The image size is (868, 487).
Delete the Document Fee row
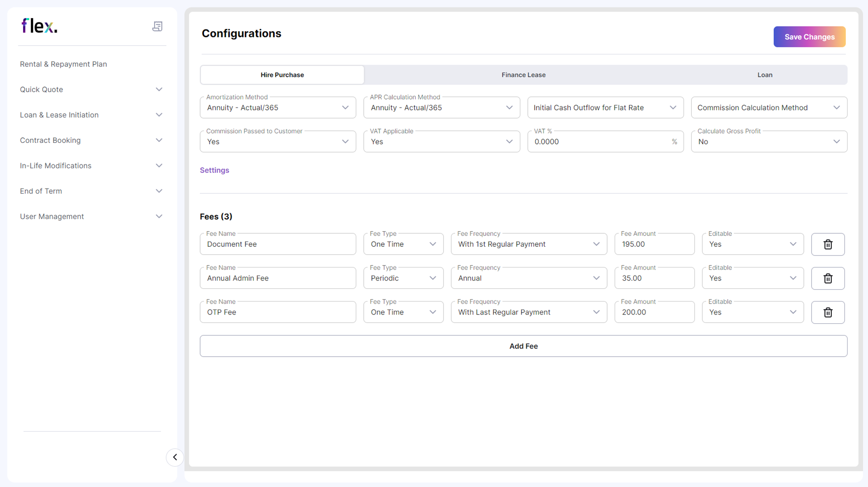828,244
